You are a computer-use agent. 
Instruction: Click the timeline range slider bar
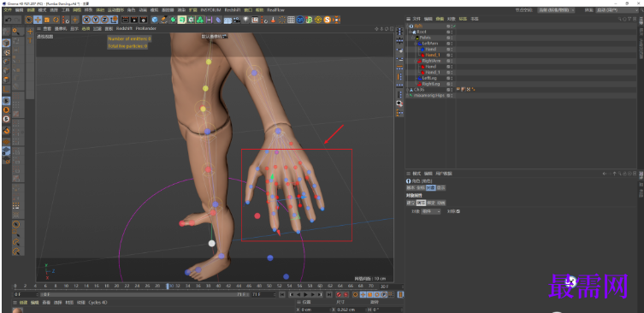[x=145, y=294]
